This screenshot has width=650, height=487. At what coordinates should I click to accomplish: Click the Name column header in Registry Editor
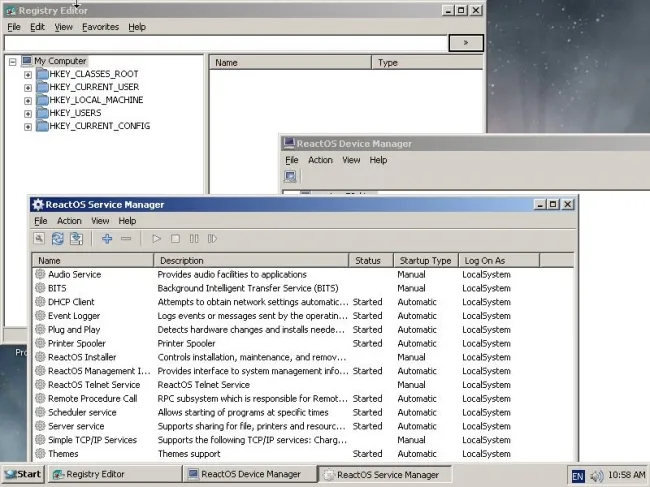click(x=290, y=63)
